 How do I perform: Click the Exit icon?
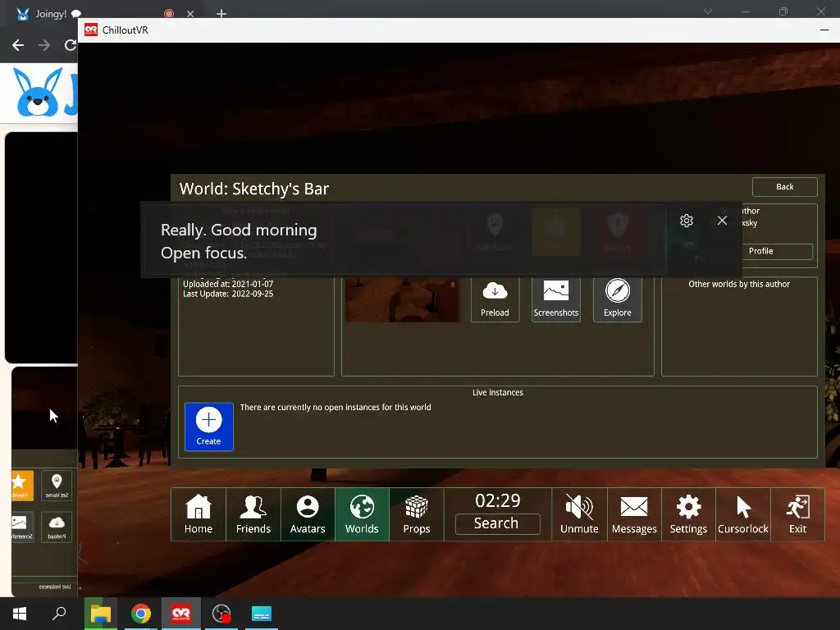click(797, 514)
